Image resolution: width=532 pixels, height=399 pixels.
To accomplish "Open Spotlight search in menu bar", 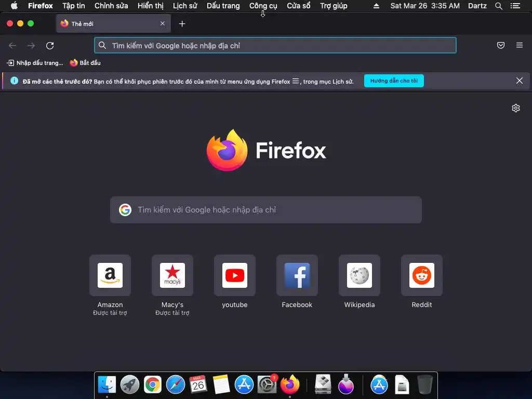I will click(498, 6).
